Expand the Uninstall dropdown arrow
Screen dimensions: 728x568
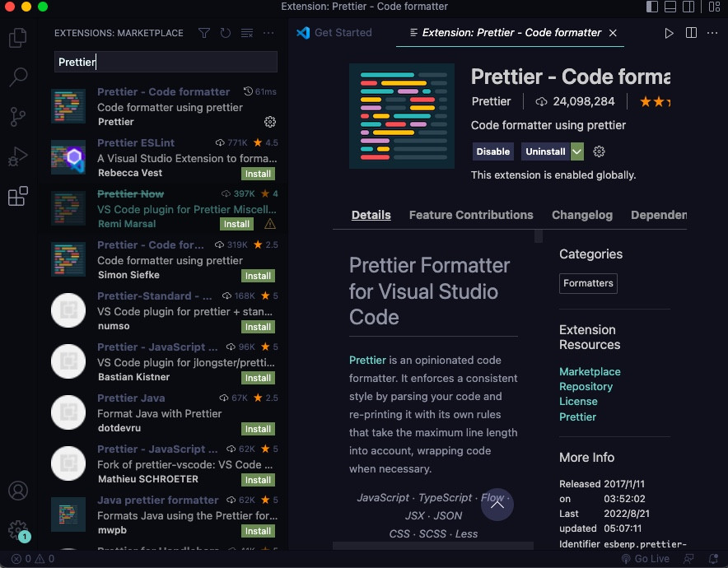click(576, 151)
